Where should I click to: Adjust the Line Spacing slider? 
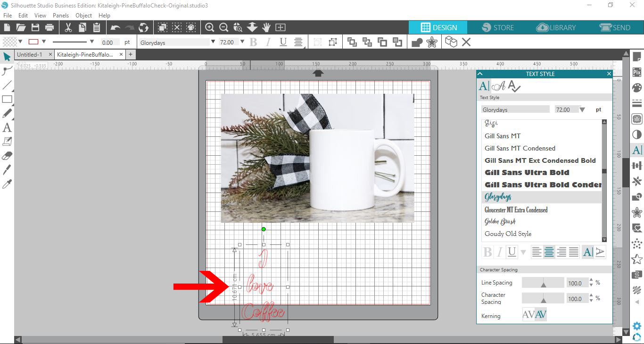(543, 283)
